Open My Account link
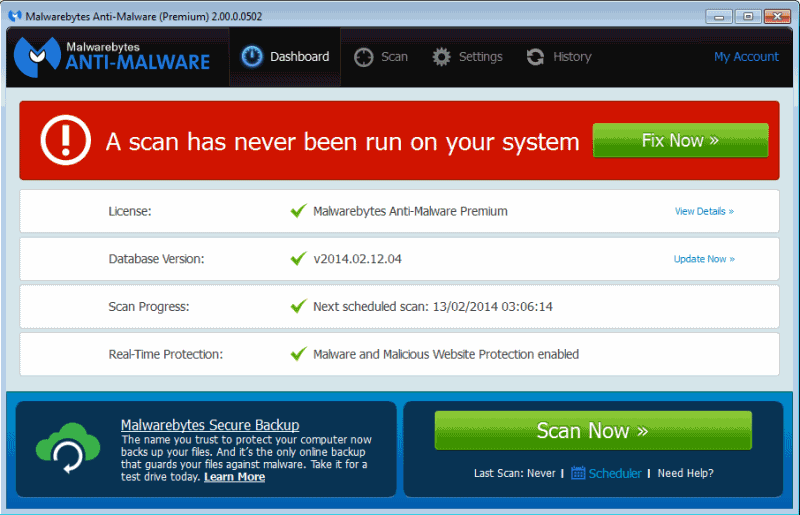800x515 pixels. pyautogui.click(x=746, y=57)
